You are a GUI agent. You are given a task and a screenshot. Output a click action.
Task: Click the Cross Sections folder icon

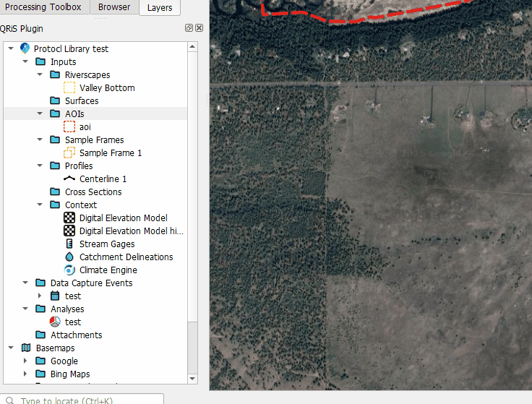click(55, 192)
